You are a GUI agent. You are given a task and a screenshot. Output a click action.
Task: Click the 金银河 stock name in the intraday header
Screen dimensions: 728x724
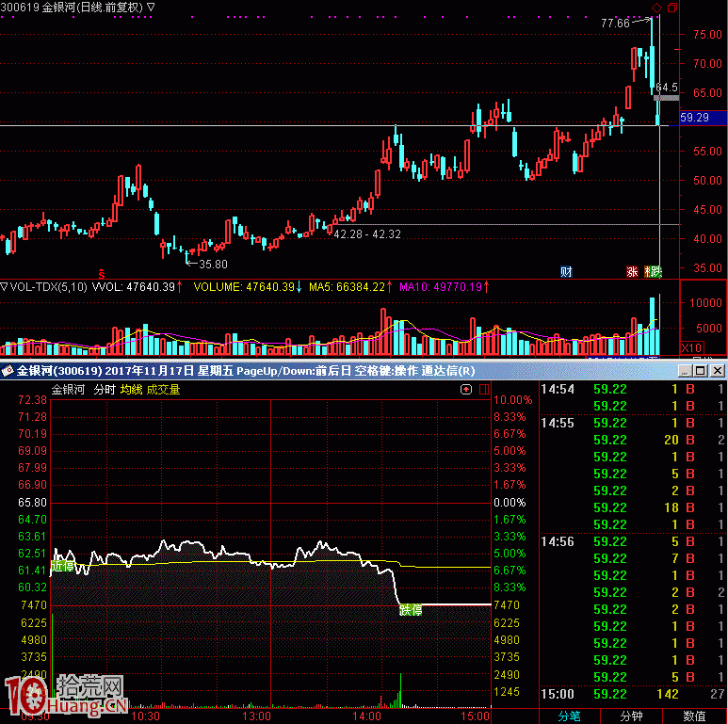[x=68, y=390]
